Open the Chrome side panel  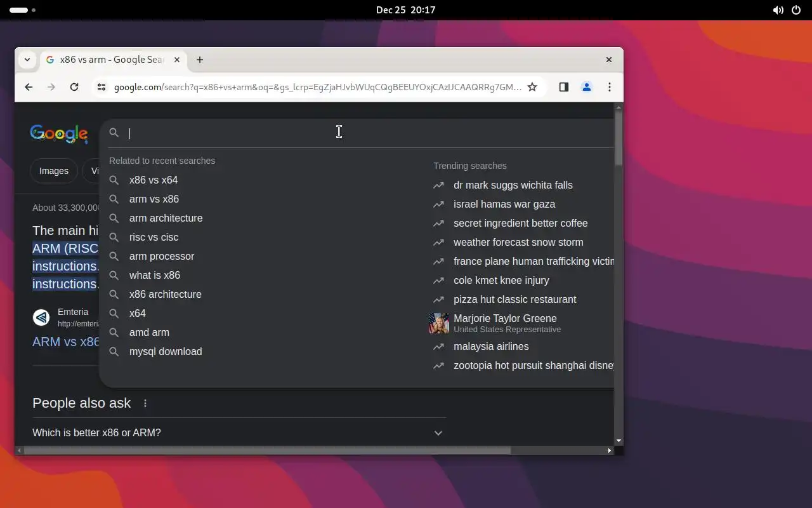pos(563,87)
